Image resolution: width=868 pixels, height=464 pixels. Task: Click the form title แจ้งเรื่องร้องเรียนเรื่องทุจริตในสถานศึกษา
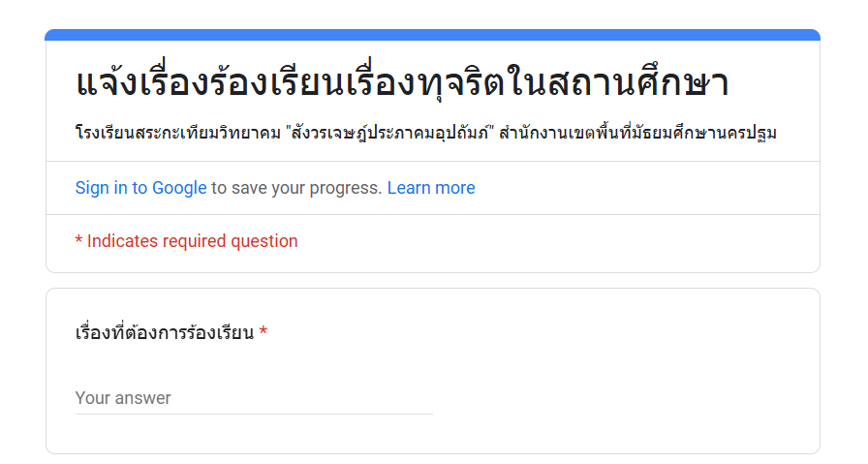pyautogui.click(x=402, y=82)
